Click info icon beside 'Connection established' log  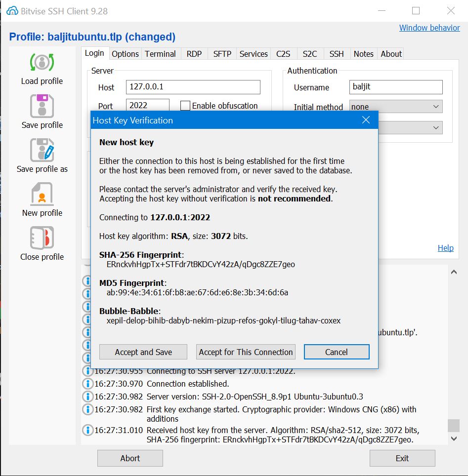[x=87, y=384]
